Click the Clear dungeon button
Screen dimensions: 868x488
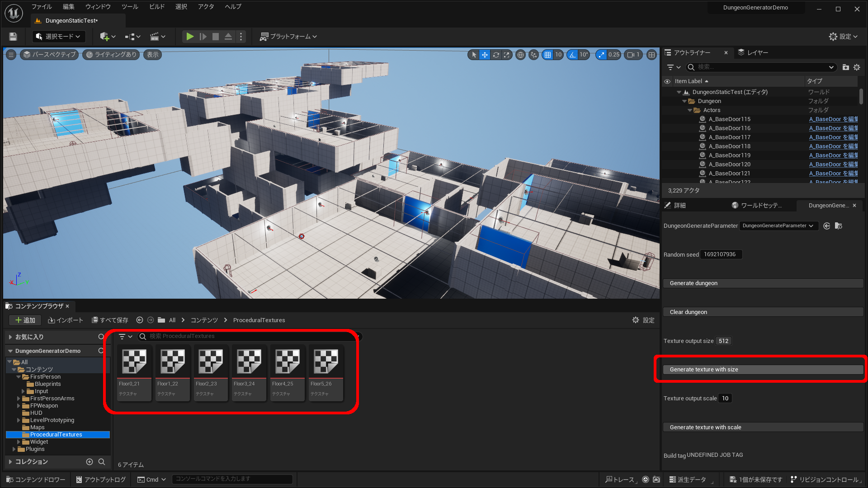763,312
